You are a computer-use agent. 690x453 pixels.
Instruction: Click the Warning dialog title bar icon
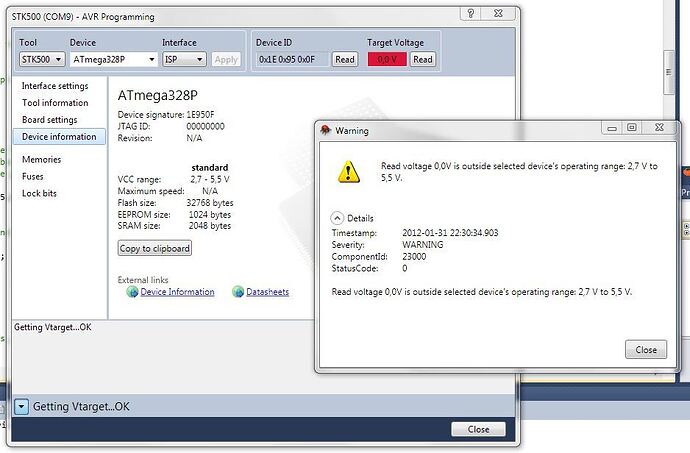pos(325,130)
